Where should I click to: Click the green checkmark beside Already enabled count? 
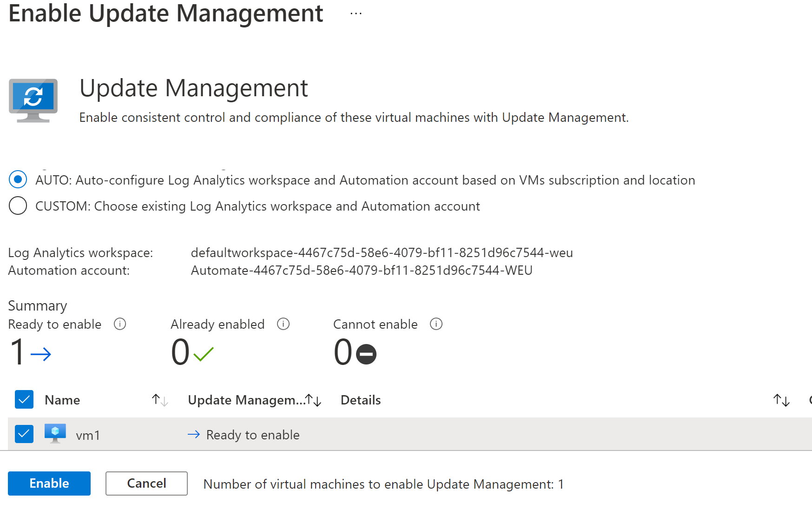[204, 354]
